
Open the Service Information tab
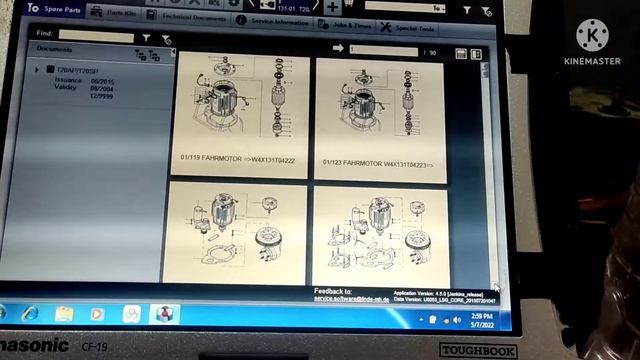[x=273, y=21]
